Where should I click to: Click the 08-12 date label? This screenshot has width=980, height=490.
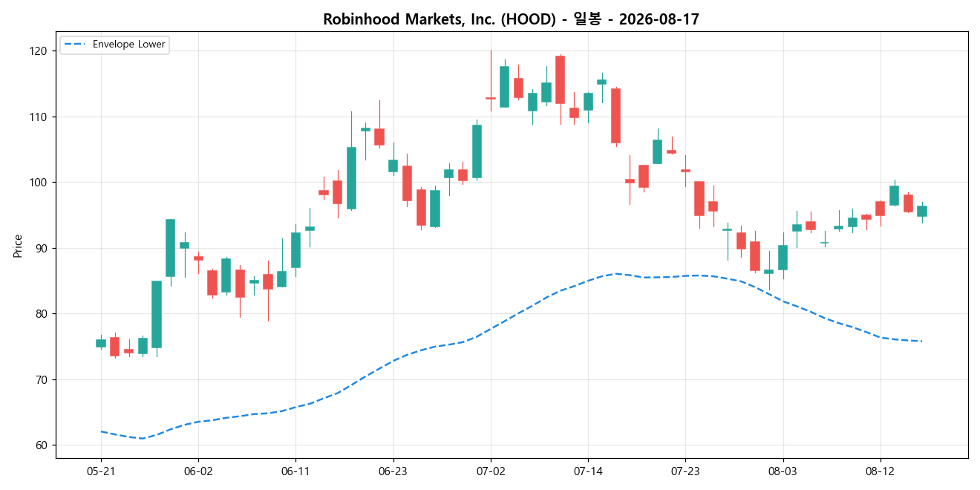point(880,471)
